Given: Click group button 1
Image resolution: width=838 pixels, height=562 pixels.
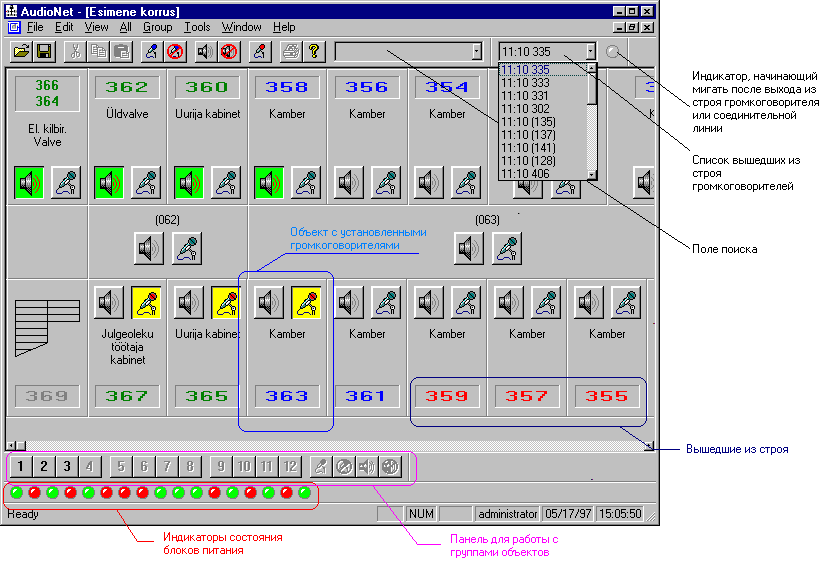Looking at the screenshot, I should coord(20,466).
